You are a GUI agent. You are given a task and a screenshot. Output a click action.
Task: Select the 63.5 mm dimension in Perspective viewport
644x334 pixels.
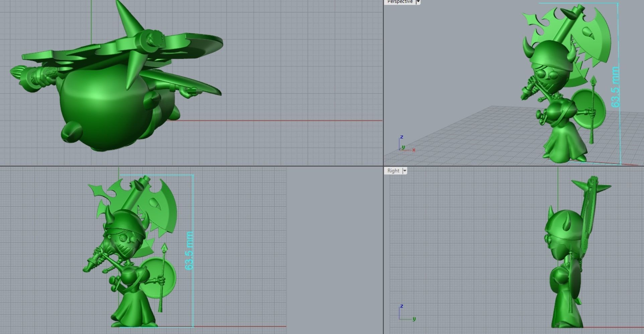click(x=615, y=87)
